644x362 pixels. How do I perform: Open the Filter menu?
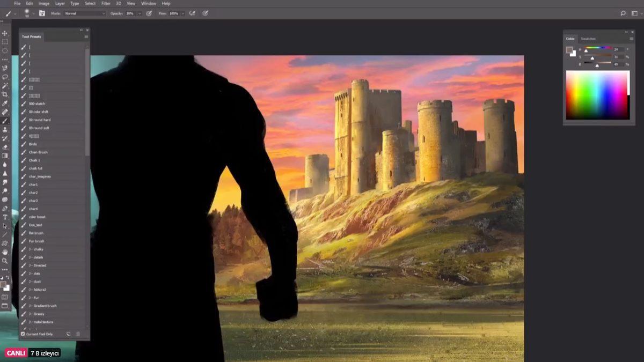(106, 3)
